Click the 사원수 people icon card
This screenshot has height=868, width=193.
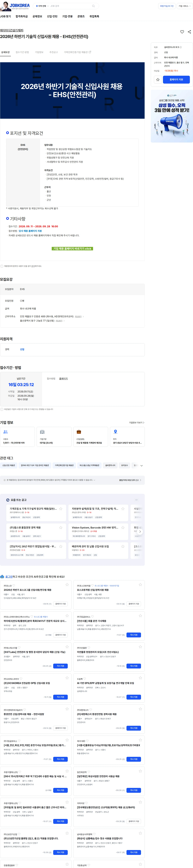17,437
